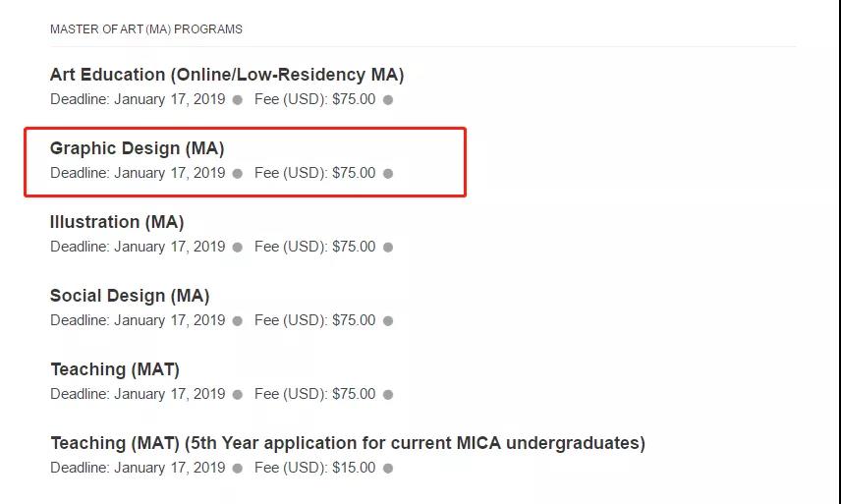Select the Illustration (MA) program link
The image size is (841, 504).
(x=117, y=222)
